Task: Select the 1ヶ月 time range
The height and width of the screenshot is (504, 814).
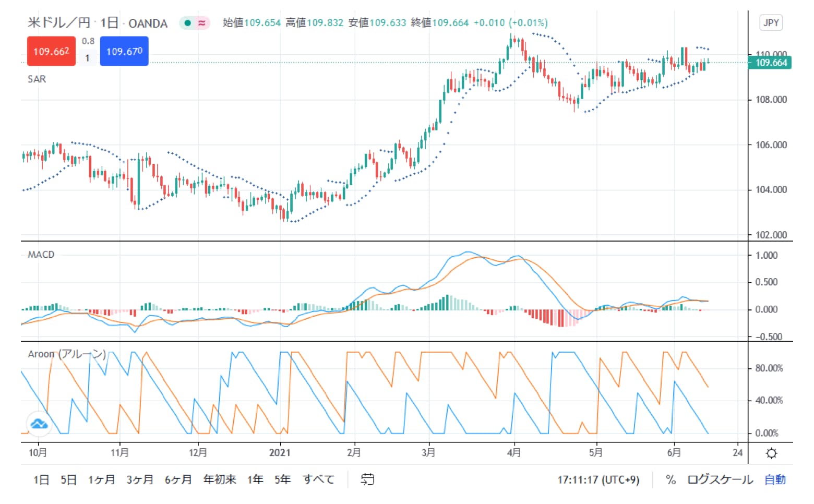Action: (x=101, y=479)
